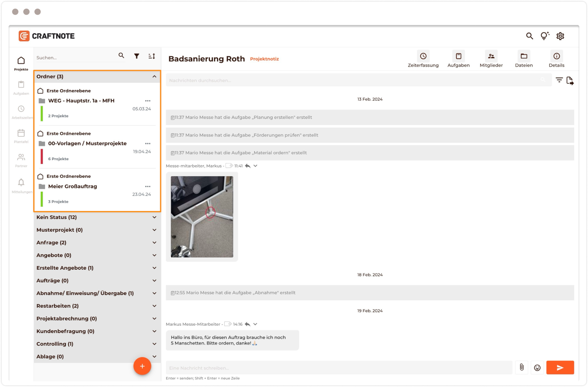This screenshot has height=387, width=588.
Task: Open the photo thumbnail in chat
Action: pos(202,217)
